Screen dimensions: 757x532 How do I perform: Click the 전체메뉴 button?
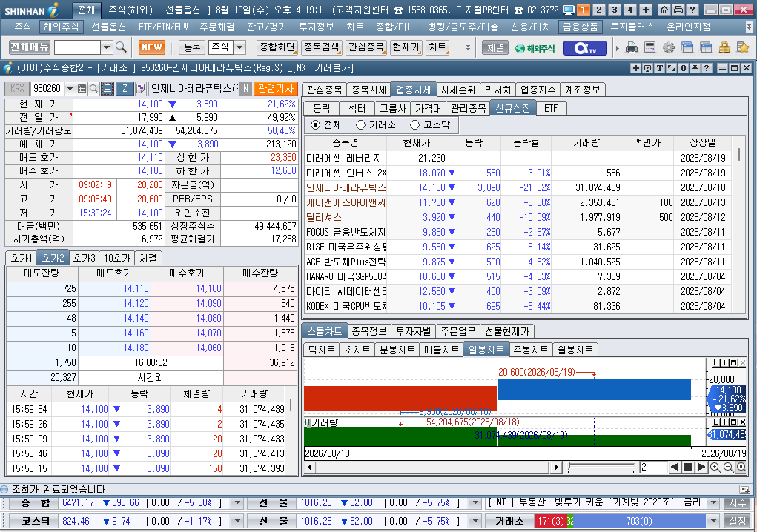pyautogui.click(x=30, y=47)
